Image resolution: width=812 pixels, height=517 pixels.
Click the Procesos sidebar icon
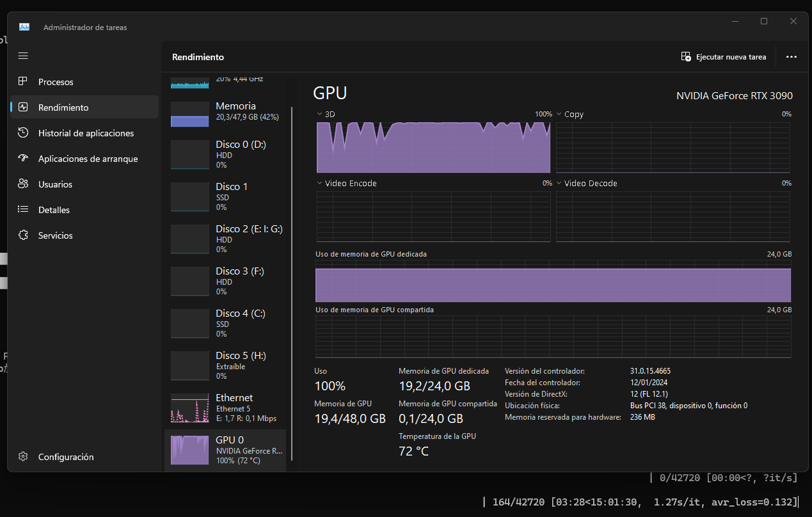tap(23, 82)
